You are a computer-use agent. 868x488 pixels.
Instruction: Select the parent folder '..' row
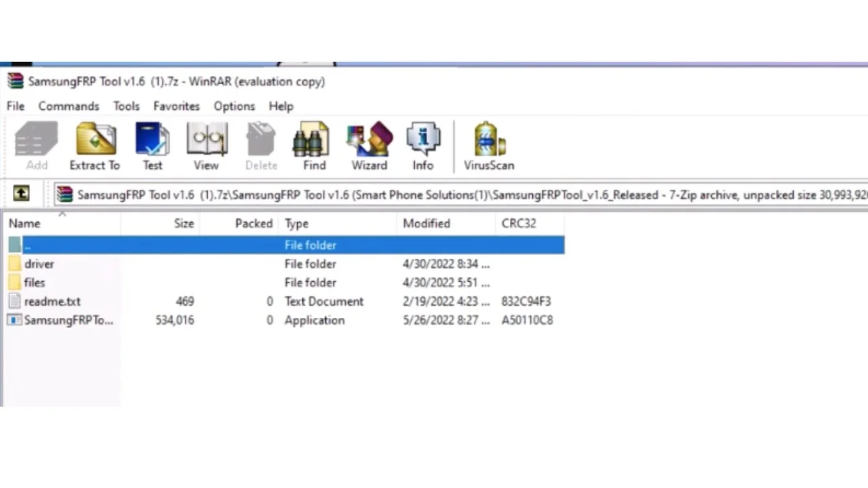(x=285, y=245)
